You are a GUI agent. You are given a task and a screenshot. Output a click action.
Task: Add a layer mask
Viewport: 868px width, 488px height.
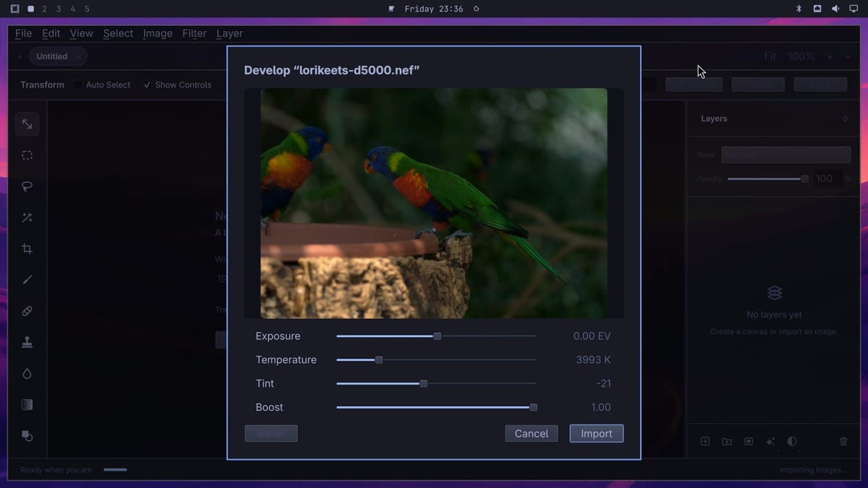[749, 441]
